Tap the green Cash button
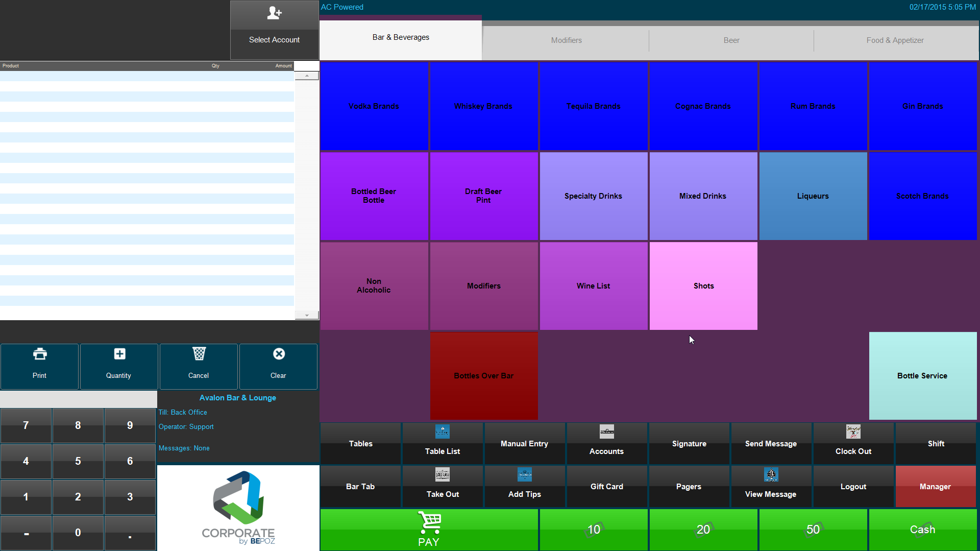The height and width of the screenshot is (551, 980). (x=922, y=530)
